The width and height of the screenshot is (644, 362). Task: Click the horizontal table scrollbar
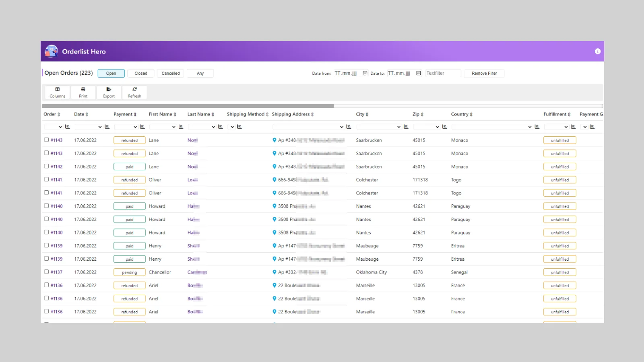(188, 106)
